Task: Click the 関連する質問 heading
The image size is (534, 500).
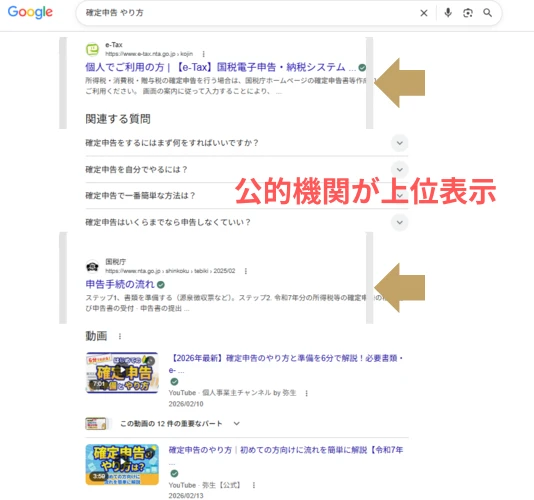Action: point(118,119)
